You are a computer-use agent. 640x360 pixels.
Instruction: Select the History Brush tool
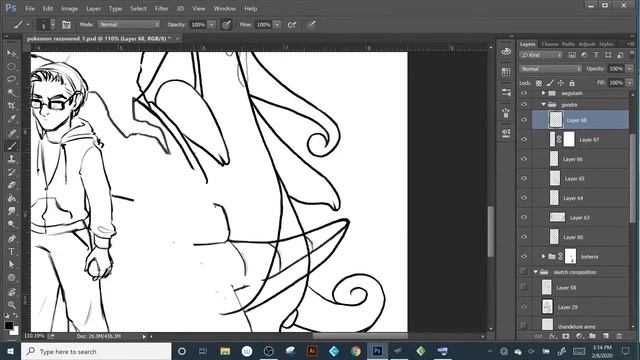pos(11,172)
